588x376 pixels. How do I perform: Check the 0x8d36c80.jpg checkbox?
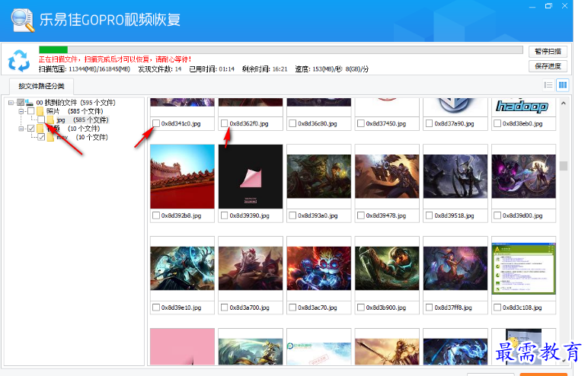(x=292, y=123)
